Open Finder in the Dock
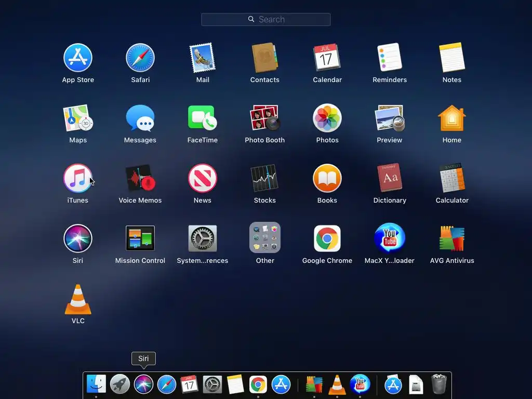The height and width of the screenshot is (399, 532). [96, 384]
